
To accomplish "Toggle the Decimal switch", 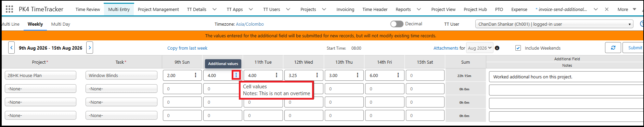I will (397, 24).
